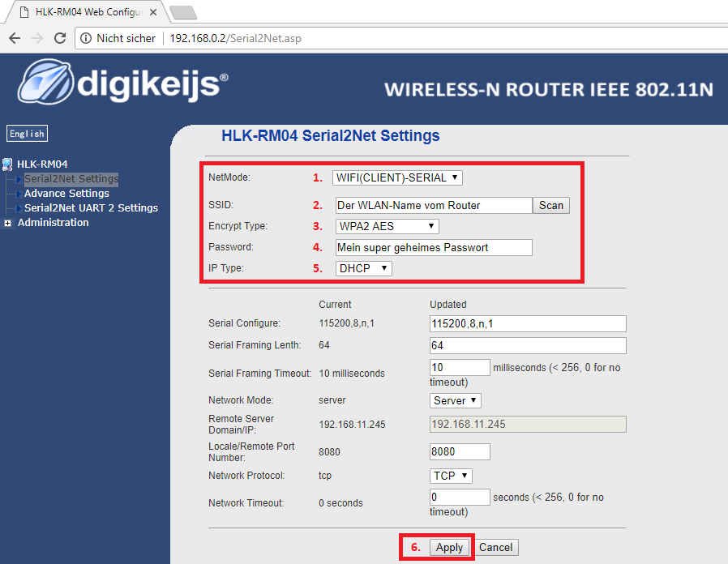728x564 pixels.
Task: Expand the Administration tree node
Action: tap(8, 223)
